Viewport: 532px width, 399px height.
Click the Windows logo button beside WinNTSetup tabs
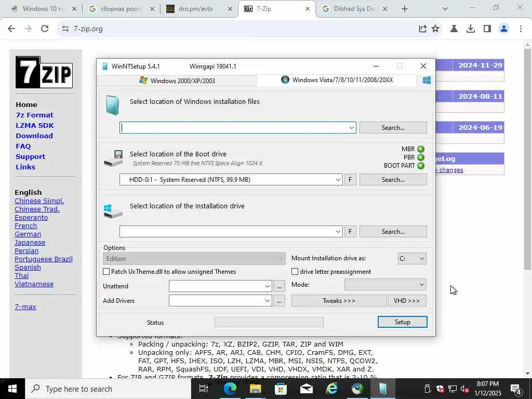pyautogui.click(x=427, y=80)
